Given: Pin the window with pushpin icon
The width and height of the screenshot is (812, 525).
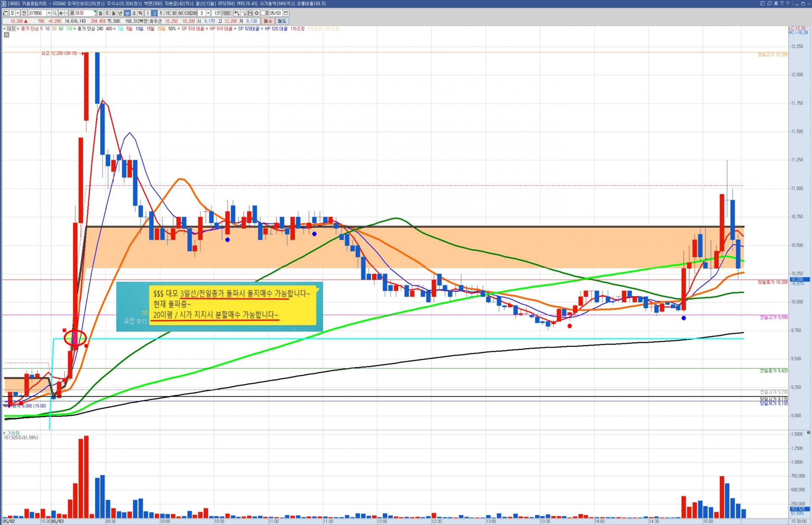Looking at the screenshot, I should pyautogui.click(x=776, y=3).
